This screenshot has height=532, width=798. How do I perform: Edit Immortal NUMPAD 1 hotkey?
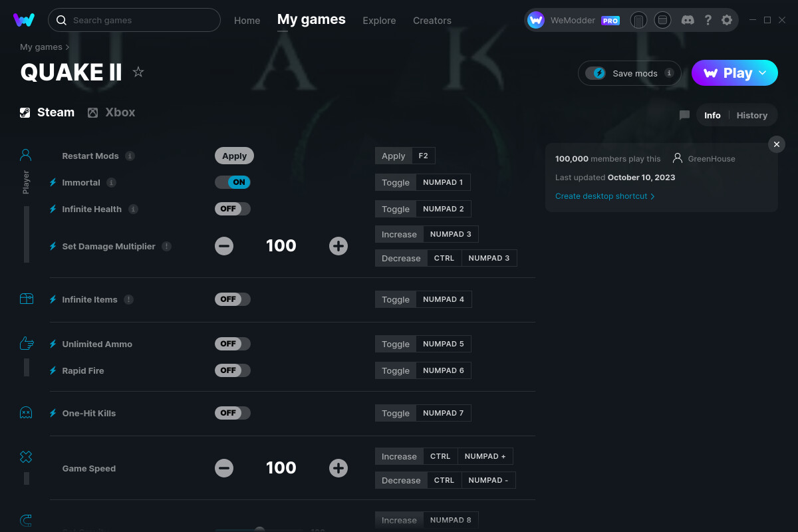(443, 182)
